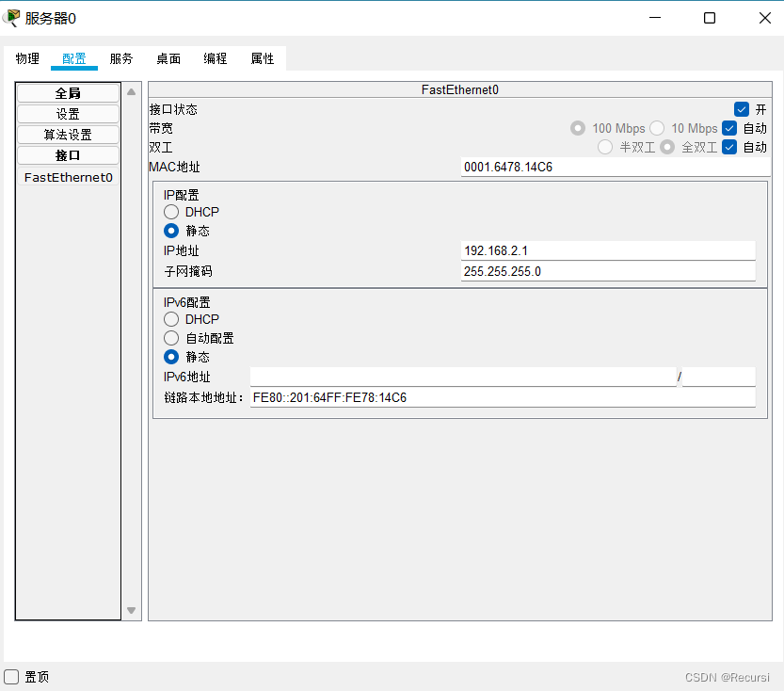Select DHCP under IP配置
784x691 pixels.
click(x=171, y=212)
